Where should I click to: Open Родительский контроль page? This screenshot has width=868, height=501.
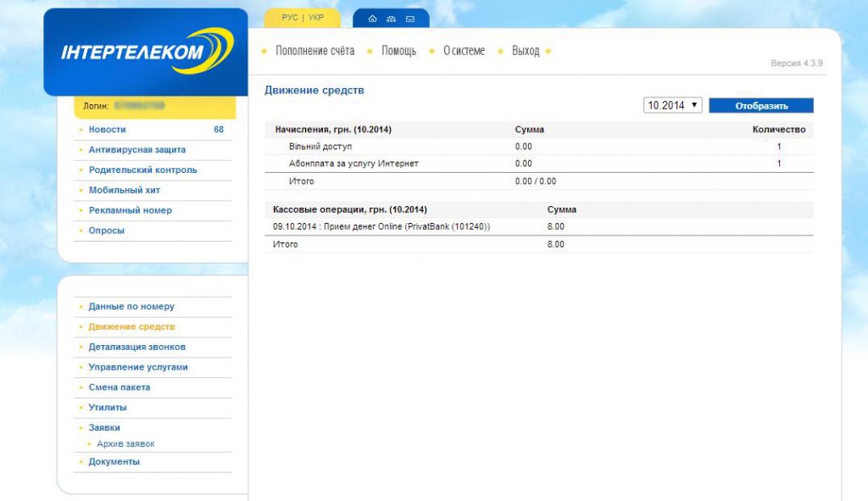pyautogui.click(x=142, y=170)
